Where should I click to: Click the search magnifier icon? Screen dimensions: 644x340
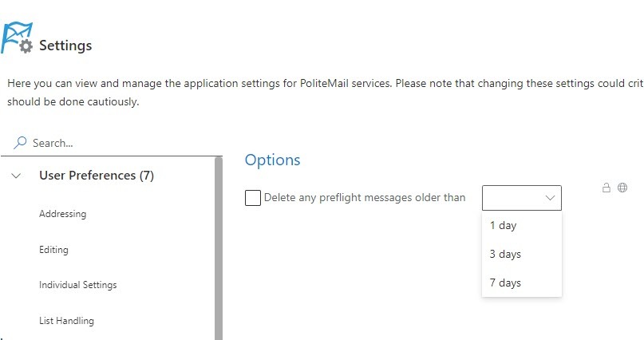coord(21,143)
